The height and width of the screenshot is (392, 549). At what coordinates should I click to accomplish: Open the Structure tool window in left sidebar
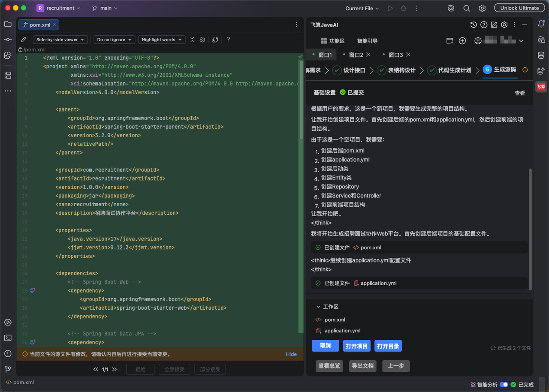coord(8,75)
